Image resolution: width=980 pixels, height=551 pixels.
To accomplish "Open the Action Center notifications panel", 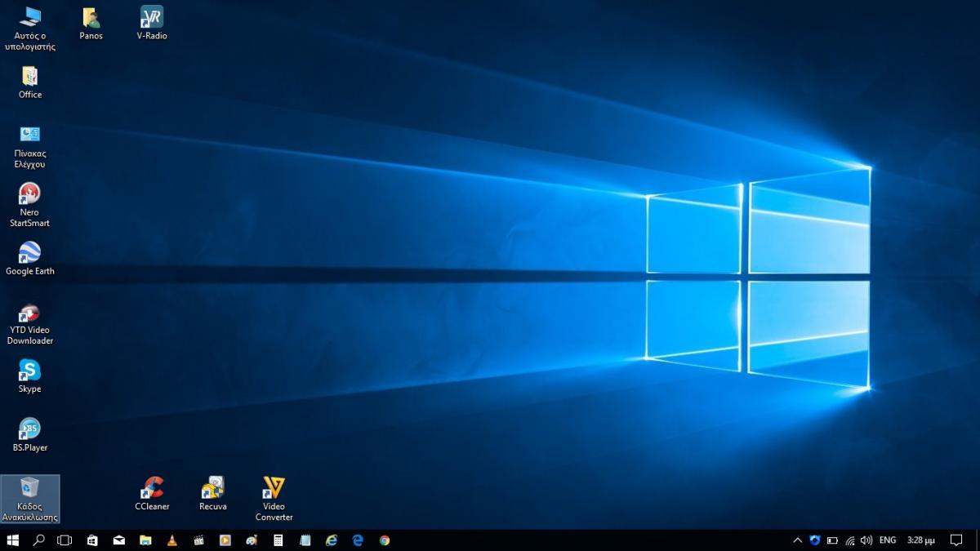I will (956, 540).
